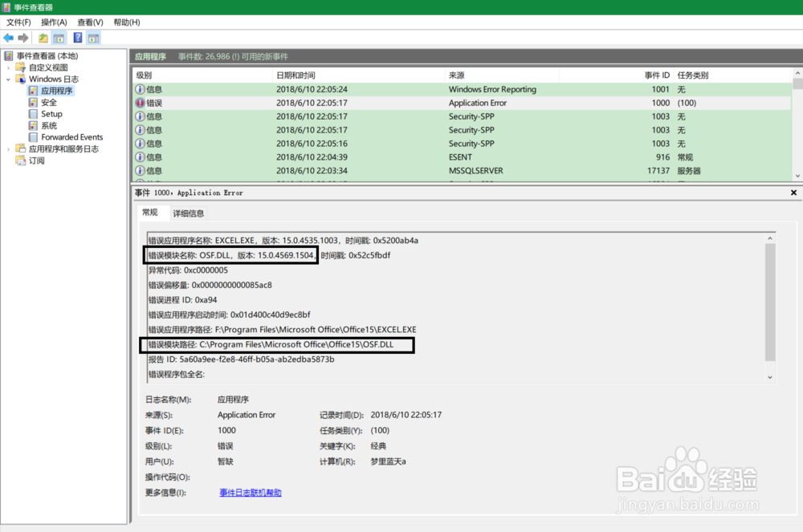Click the show/hide console tree toolbar icon
Image resolution: width=803 pixels, height=532 pixels.
coord(59,38)
